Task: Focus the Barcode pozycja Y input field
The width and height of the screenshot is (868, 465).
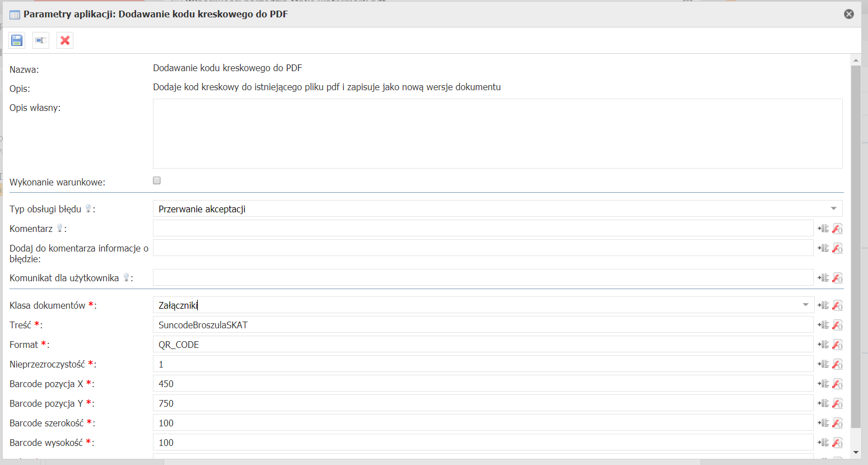Action: 483,403
